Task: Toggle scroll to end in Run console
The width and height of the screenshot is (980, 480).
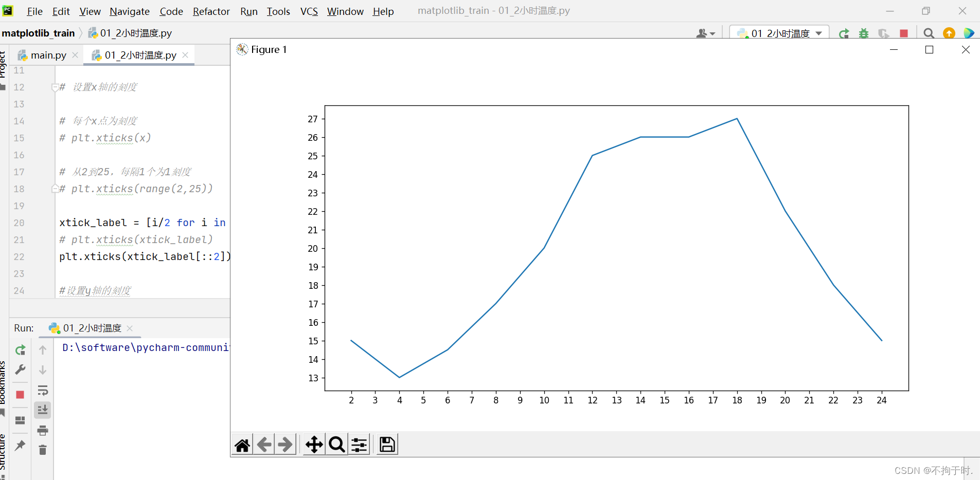Action: [43, 410]
